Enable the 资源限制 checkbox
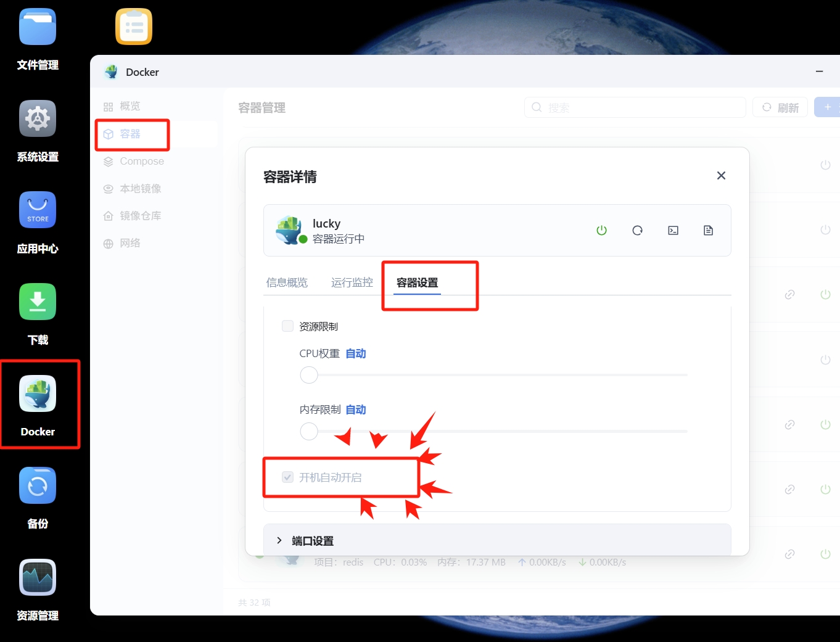The height and width of the screenshot is (642, 840). [x=287, y=326]
